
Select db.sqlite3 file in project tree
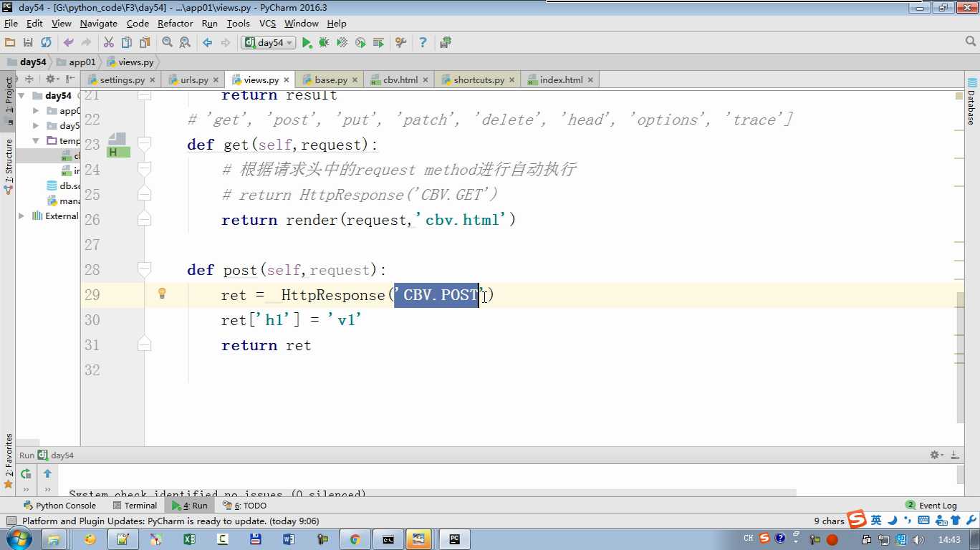click(x=63, y=185)
